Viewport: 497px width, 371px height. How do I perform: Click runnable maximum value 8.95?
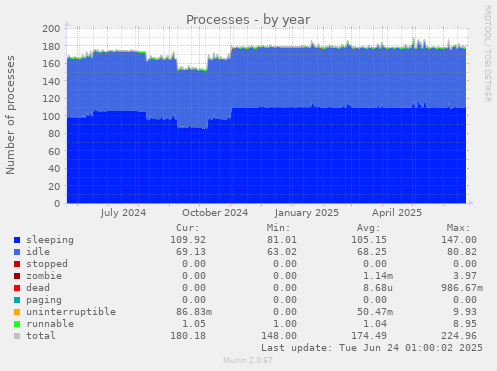(465, 324)
